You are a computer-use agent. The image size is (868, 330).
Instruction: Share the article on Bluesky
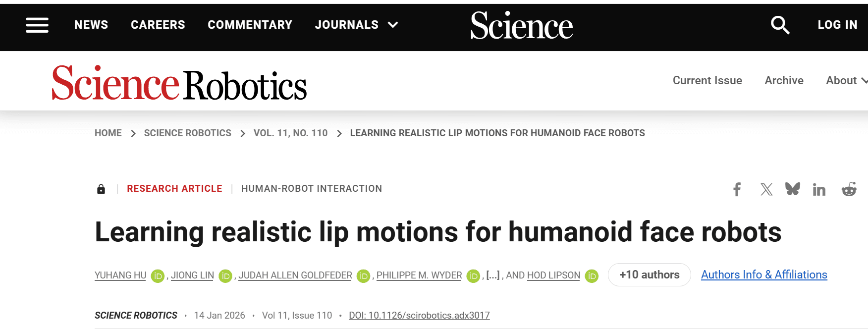793,189
